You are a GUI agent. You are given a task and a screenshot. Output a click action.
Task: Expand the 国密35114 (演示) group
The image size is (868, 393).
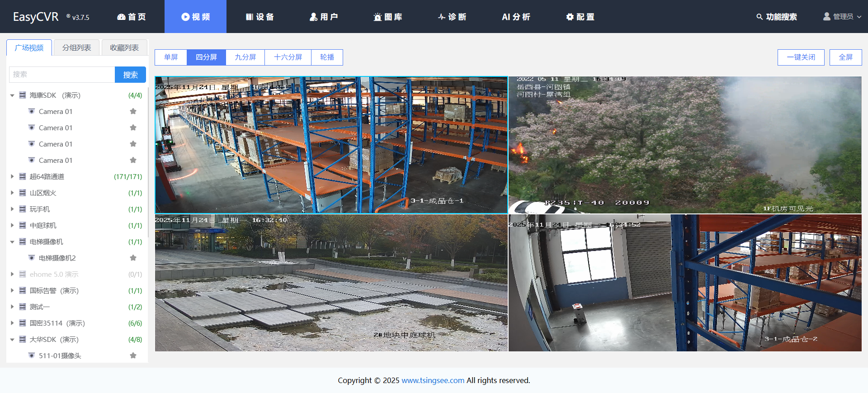pyautogui.click(x=12, y=323)
